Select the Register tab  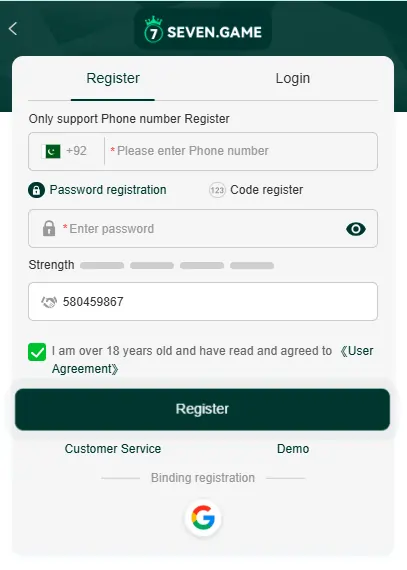(113, 78)
